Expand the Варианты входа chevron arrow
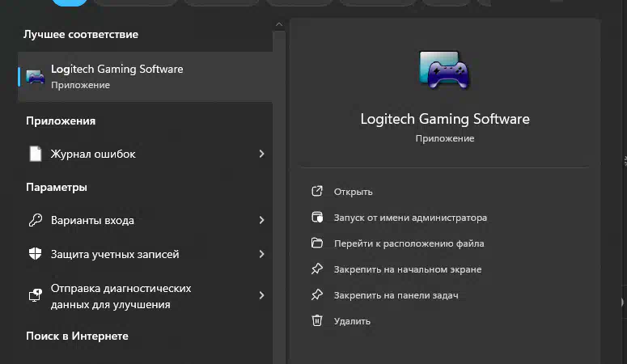This screenshot has height=364, width=627. (x=261, y=220)
